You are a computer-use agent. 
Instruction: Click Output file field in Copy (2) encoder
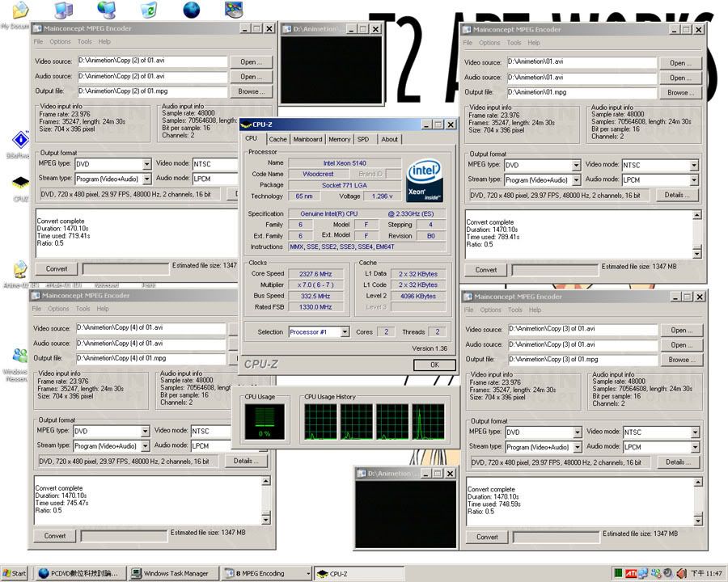point(152,91)
